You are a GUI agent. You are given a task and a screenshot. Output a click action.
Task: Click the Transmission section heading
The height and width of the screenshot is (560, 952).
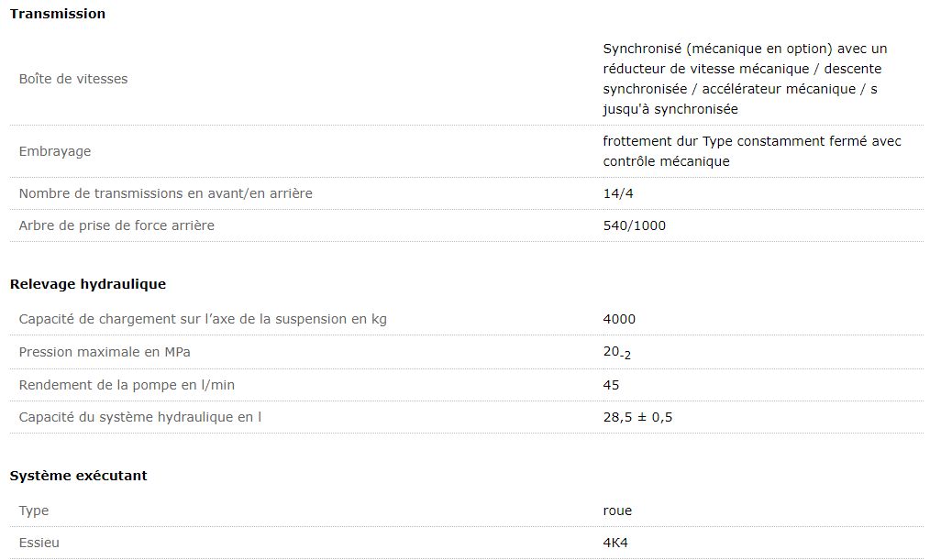(57, 14)
